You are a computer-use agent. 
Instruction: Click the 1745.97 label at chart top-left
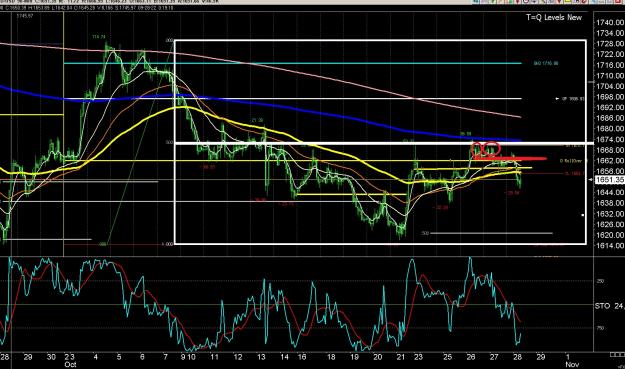[25, 16]
